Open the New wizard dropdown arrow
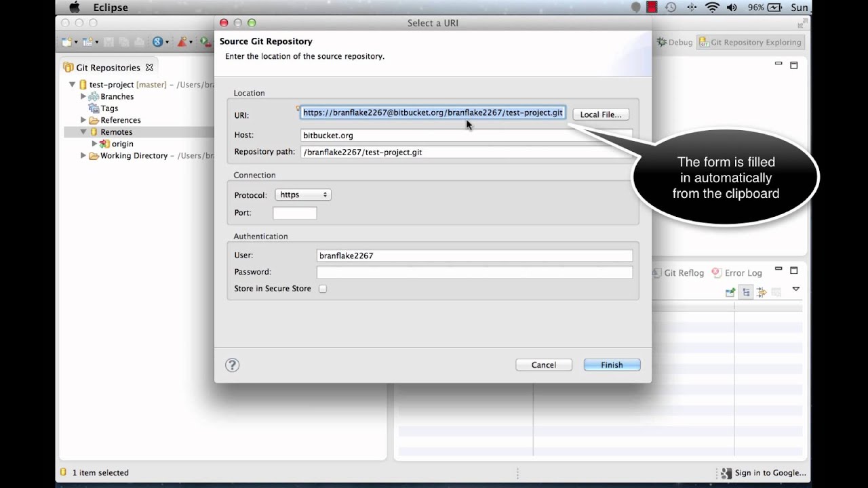868x488 pixels. pos(76,43)
